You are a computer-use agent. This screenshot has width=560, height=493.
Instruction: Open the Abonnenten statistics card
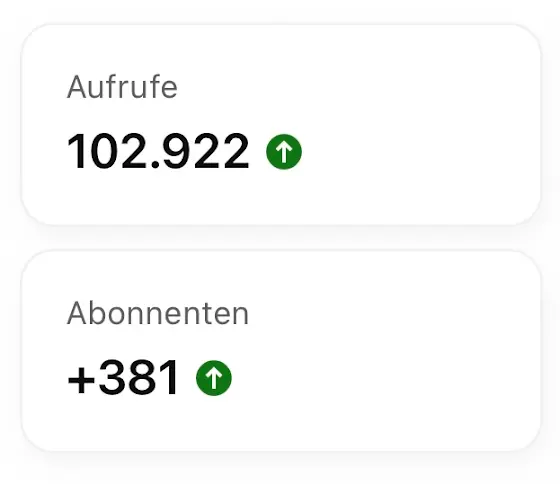pyautogui.click(x=281, y=351)
